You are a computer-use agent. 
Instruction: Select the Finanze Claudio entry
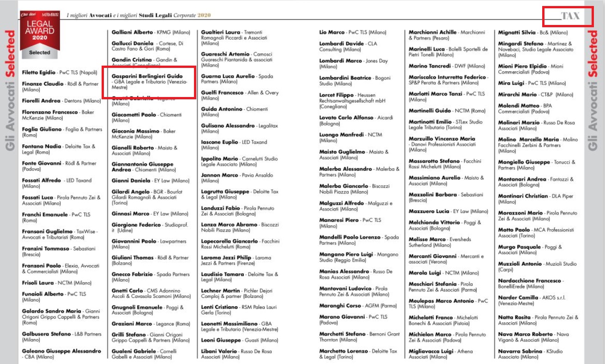(x=60, y=87)
